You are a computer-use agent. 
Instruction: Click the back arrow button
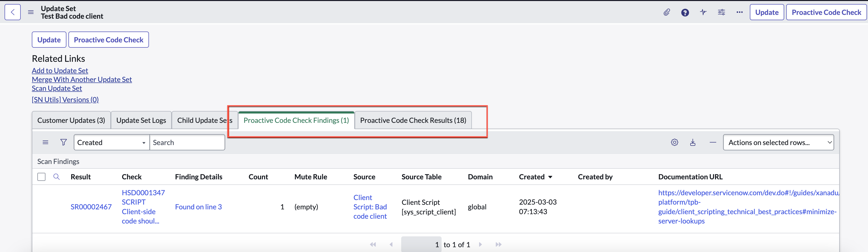click(x=12, y=12)
